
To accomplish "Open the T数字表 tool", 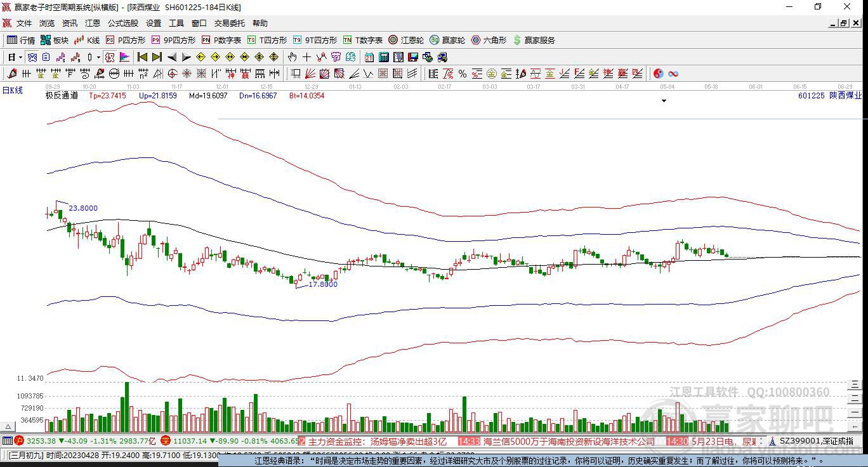I will (363, 40).
